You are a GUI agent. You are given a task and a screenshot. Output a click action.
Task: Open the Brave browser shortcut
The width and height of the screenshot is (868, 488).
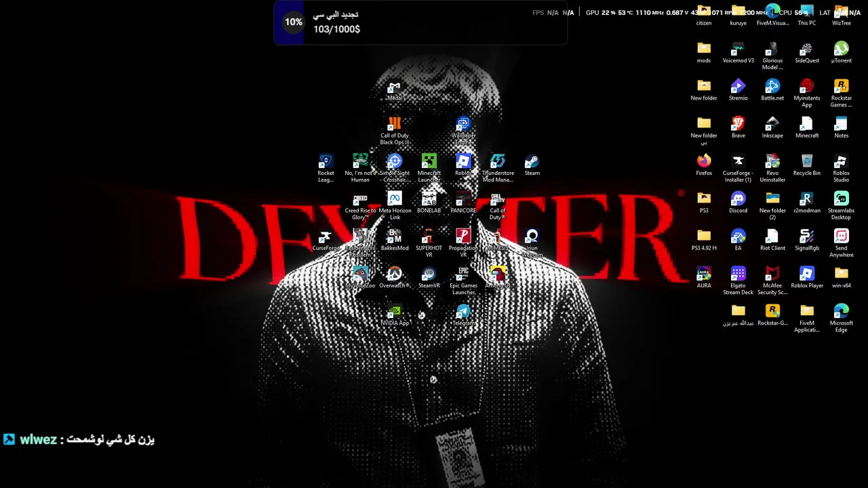pyautogui.click(x=738, y=126)
